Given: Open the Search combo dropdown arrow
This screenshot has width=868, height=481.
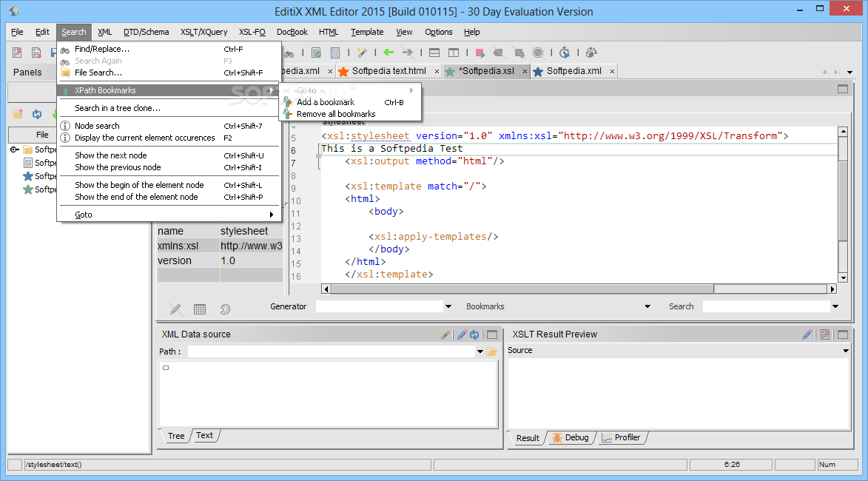Looking at the screenshot, I should 835,306.
